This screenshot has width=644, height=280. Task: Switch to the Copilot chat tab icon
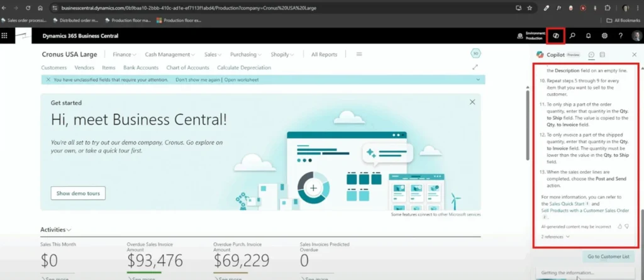point(591,54)
